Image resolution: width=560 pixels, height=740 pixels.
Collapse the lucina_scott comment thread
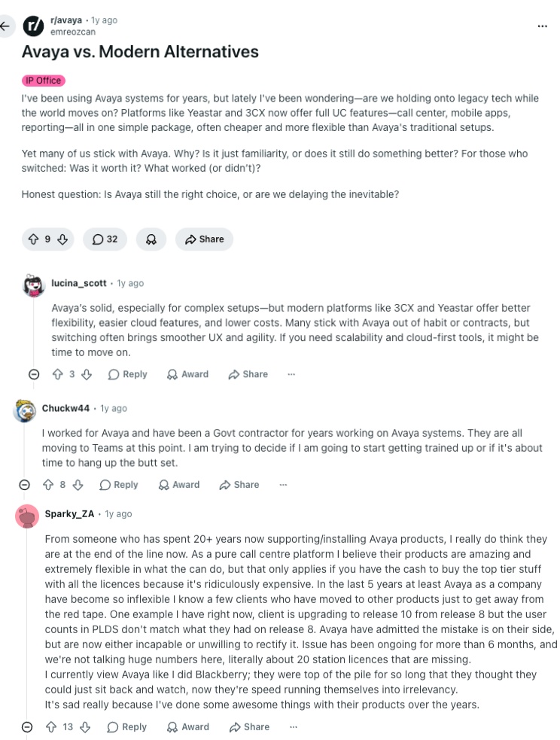[34, 374]
